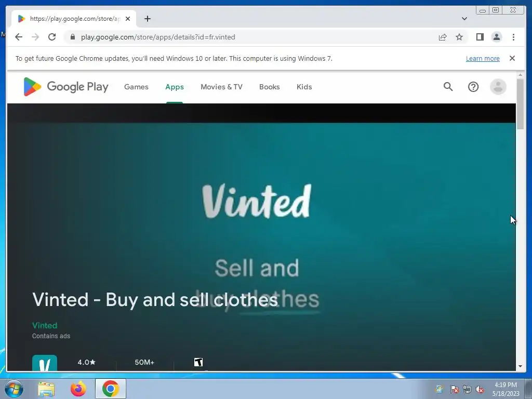
Task: Minimize the Chrome window
Action: coord(483,10)
